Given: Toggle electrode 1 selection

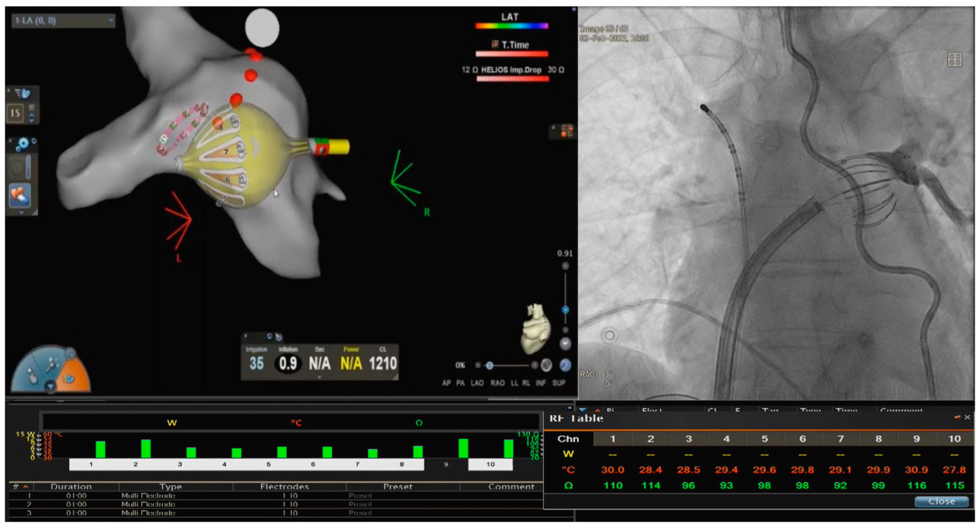Looking at the screenshot, I should (91, 464).
